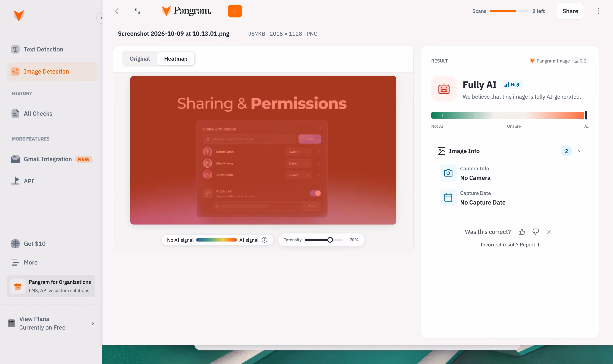Open All Checks history
Screen dimensions: 613x364
(52, 114)
